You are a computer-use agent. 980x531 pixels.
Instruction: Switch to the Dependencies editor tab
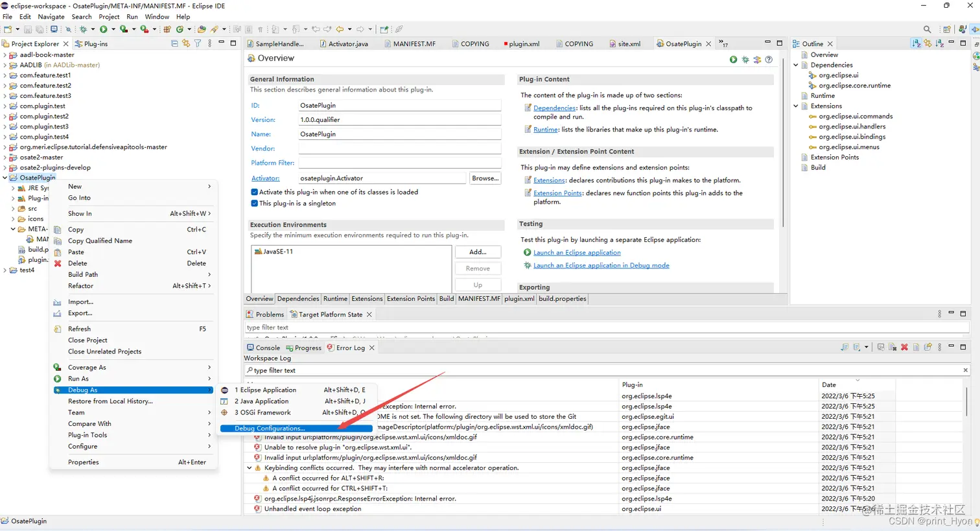(x=298, y=299)
